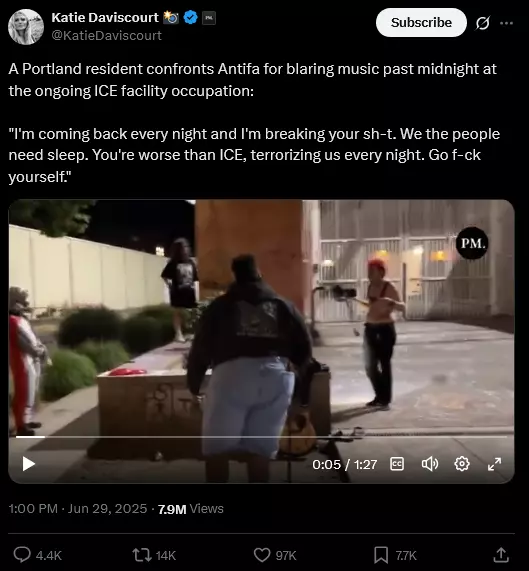Image resolution: width=529 pixels, height=571 pixels.
Task: Toggle closed captions on the video
Action: coord(397,464)
